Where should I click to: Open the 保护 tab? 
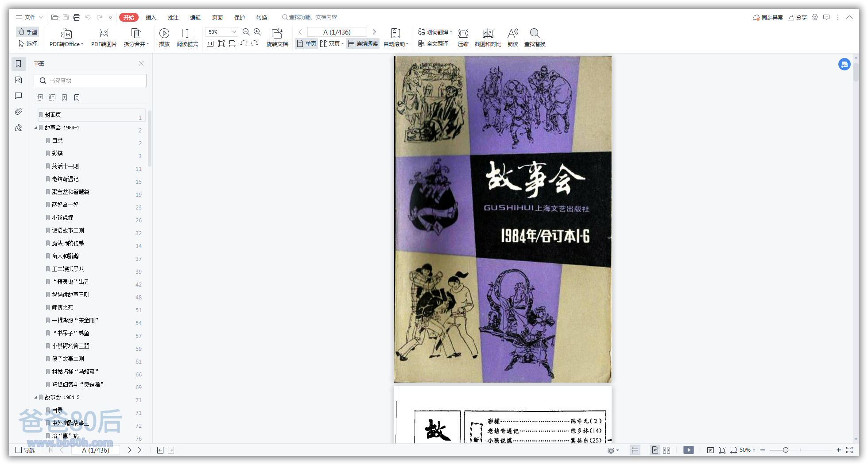(x=240, y=17)
